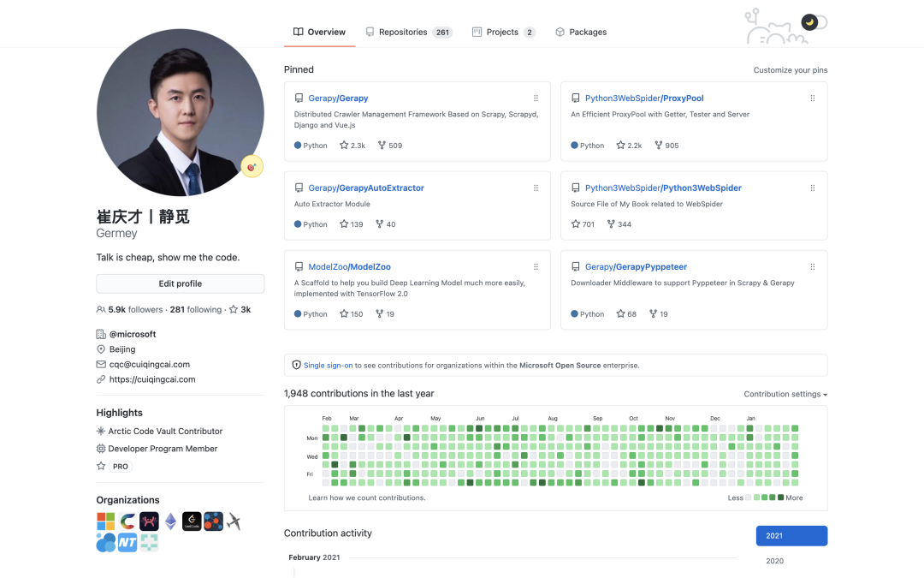This screenshot has height=578, width=924.
Task: Open Python3WebSpider/Python3WebSpider repository link
Action: pyautogui.click(x=663, y=188)
